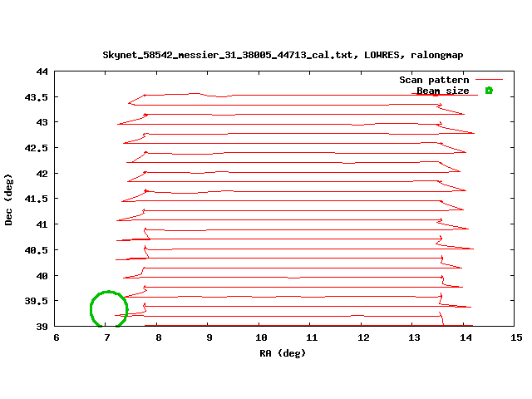Click the Dec axis tick label 39
This screenshot has width=532, height=399.
(x=42, y=327)
